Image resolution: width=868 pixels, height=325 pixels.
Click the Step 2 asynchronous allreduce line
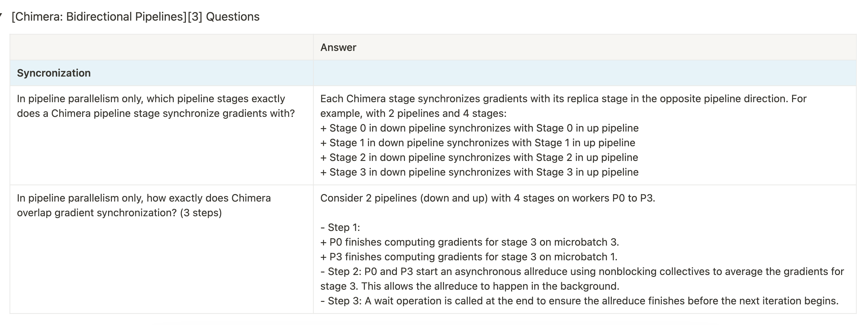tap(582, 271)
